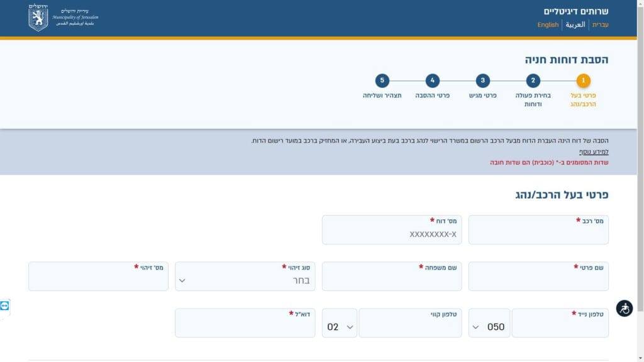Viewport: 644px width, 362px height.
Task: Focus the מס' דוח input field
Action: pyautogui.click(x=392, y=234)
